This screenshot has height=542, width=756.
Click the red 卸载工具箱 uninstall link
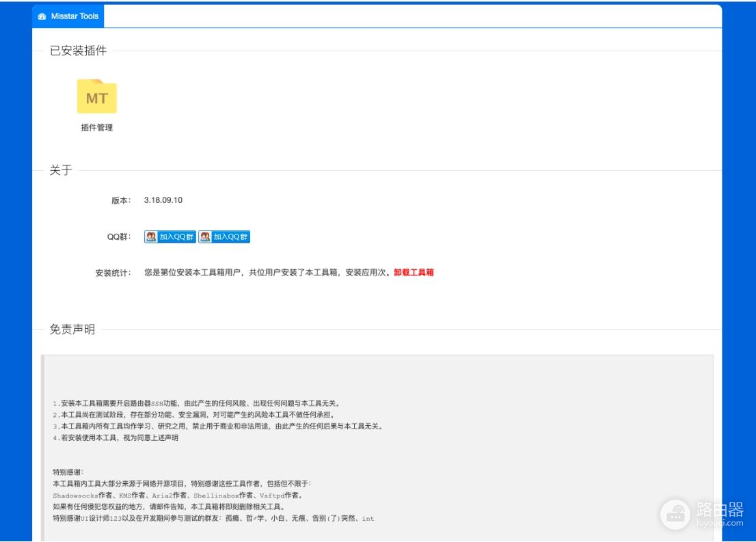[x=414, y=273]
